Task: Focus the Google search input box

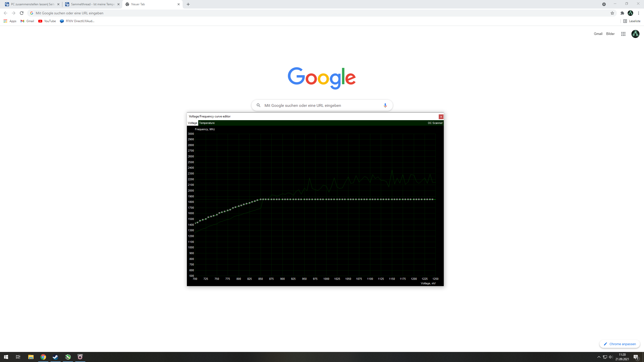Action: coord(319,105)
